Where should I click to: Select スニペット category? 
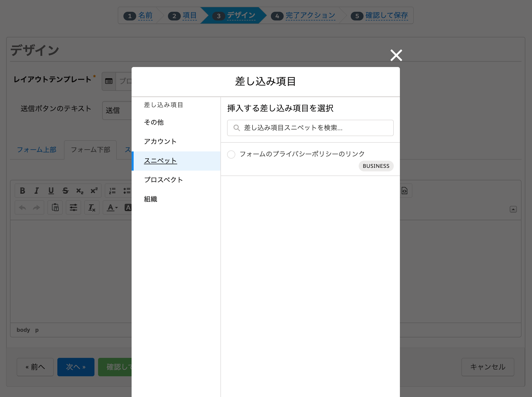click(x=176, y=161)
